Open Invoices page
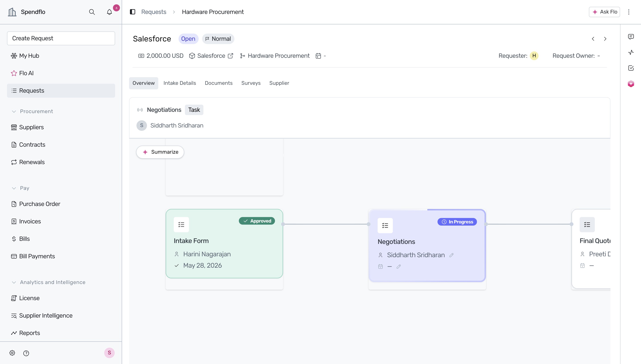 tap(61, 221)
